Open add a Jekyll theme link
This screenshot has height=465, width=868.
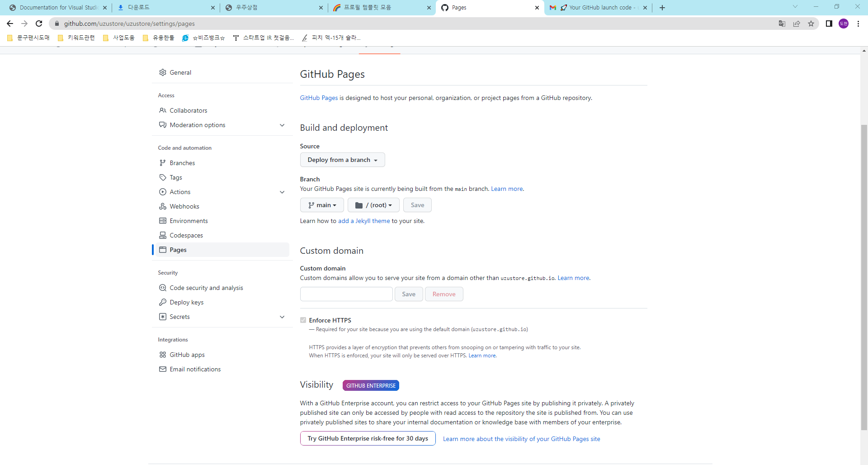[x=364, y=221]
